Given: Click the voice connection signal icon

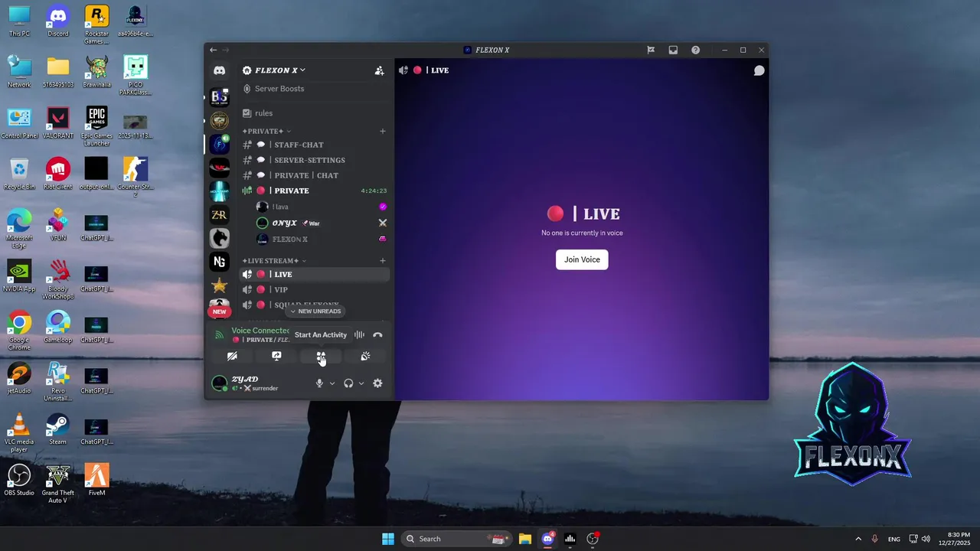Looking at the screenshot, I should pyautogui.click(x=219, y=334).
